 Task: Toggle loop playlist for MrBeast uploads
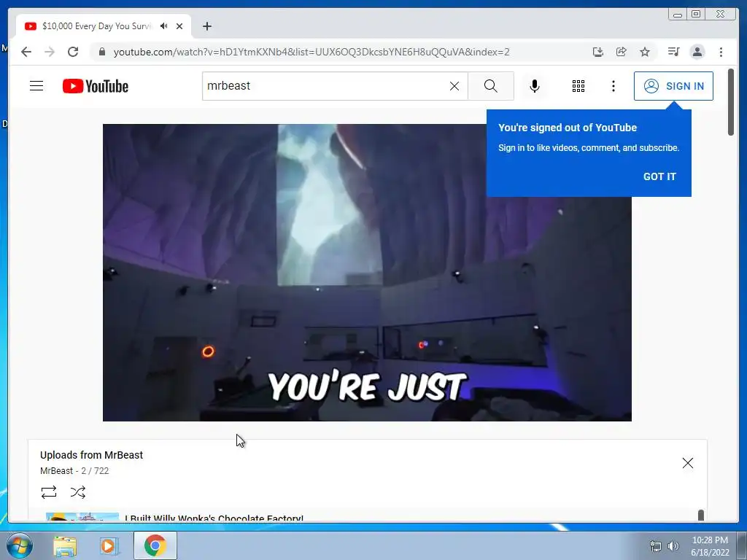(49, 491)
